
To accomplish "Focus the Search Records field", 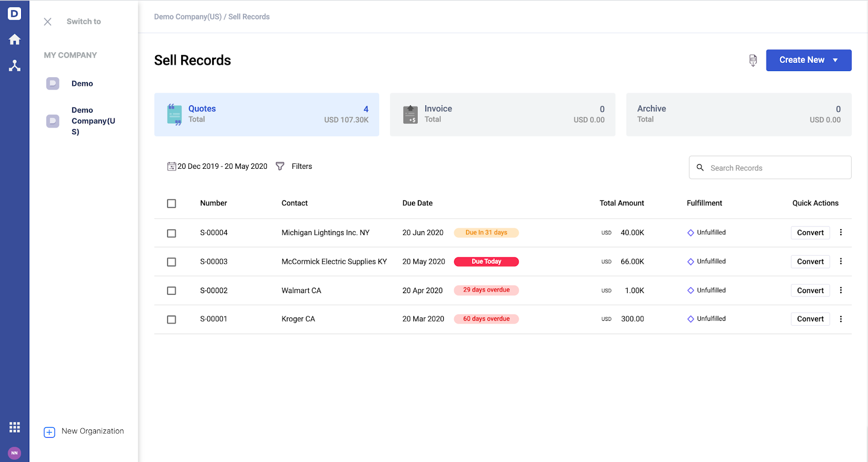I will point(770,168).
